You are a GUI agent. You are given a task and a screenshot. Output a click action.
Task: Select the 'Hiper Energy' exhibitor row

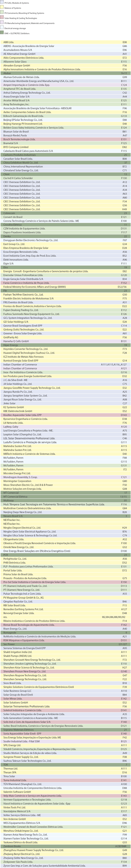pyautogui.click(x=65, y=345)
